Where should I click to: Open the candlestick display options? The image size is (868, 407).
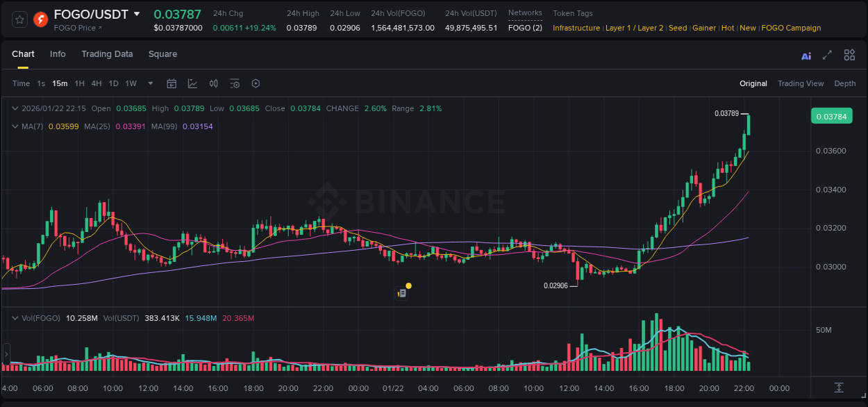click(x=214, y=83)
